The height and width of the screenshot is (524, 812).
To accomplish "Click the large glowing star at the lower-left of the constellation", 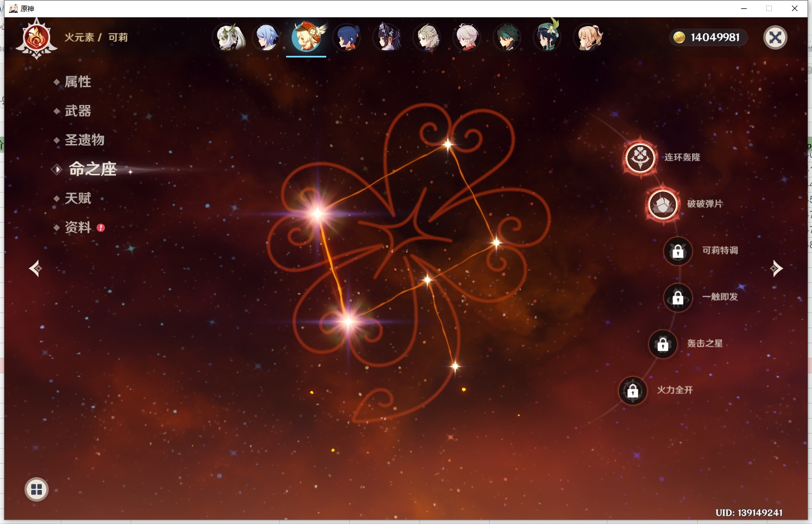I will 349,321.
